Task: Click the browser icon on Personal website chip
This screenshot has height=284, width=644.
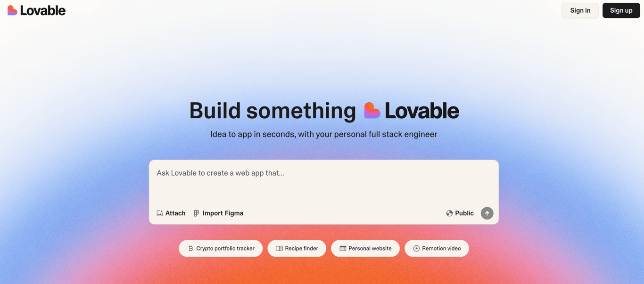Action: (343, 248)
